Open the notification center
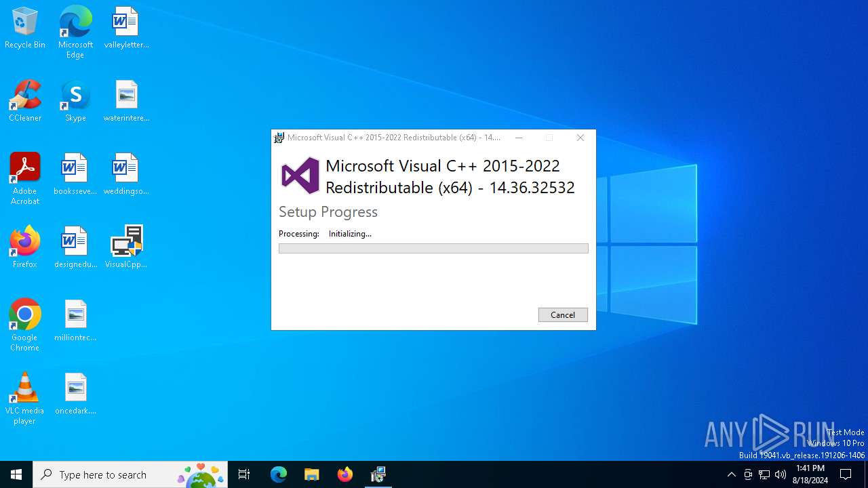Screen dimensions: 868x488 846,474
